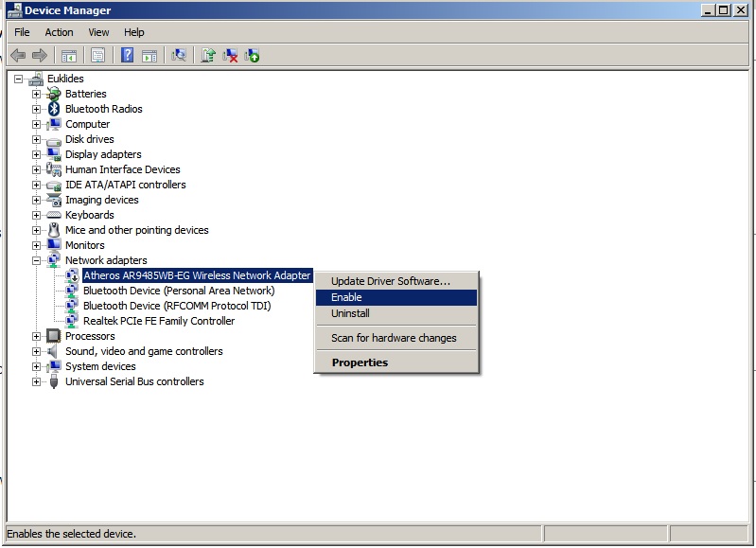
Task: Toggle the Action Pane toolbar icon
Action: 149,56
